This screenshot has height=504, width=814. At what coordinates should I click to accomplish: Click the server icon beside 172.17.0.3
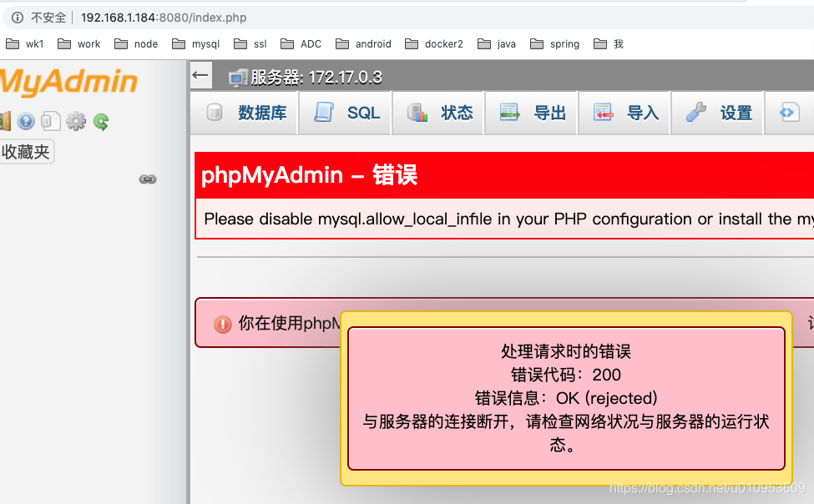point(238,78)
